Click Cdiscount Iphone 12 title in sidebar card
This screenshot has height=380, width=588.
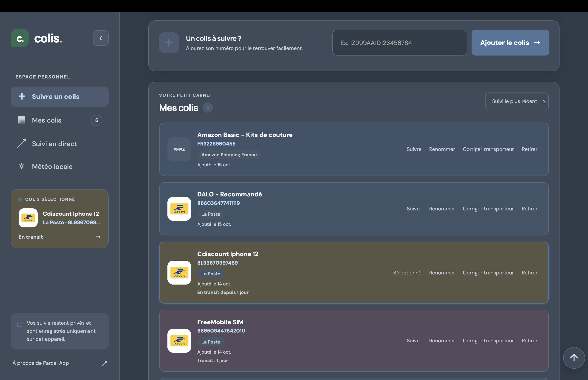(71, 214)
